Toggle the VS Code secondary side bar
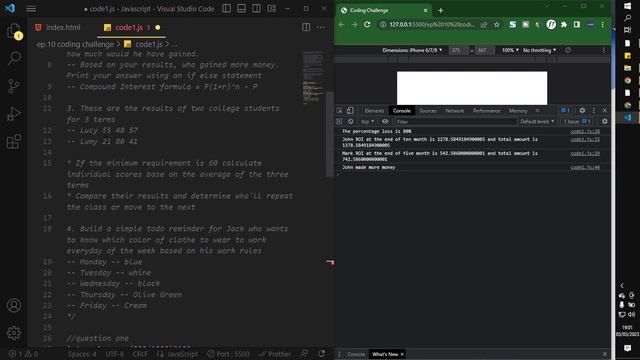This screenshot has width=640, height=360. [x=256, y=9]
